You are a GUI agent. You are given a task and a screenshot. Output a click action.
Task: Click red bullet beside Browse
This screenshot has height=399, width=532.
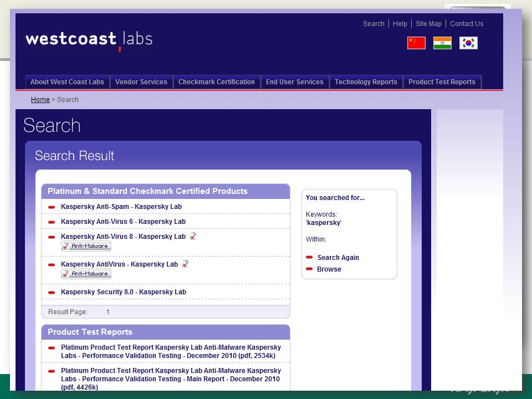click(309, 269)
